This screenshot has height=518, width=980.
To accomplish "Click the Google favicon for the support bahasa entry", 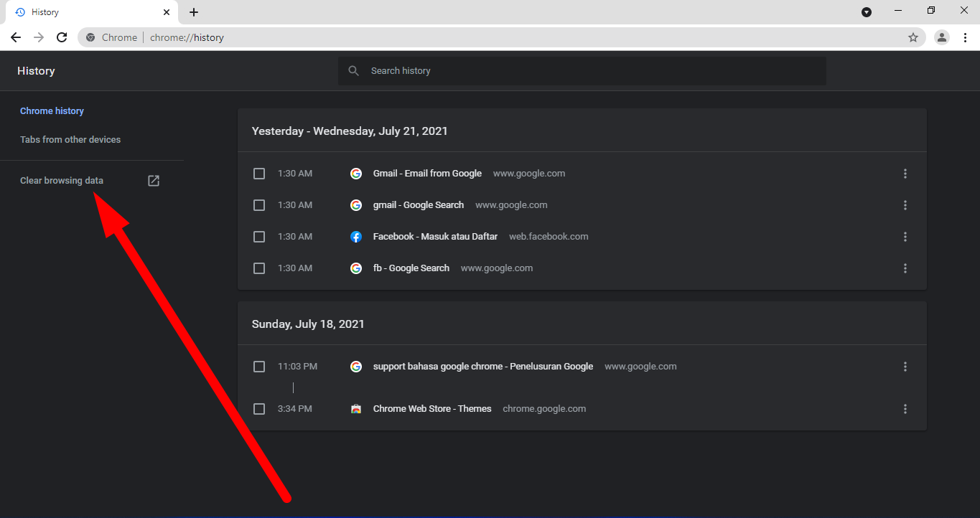I will (356, 367).
